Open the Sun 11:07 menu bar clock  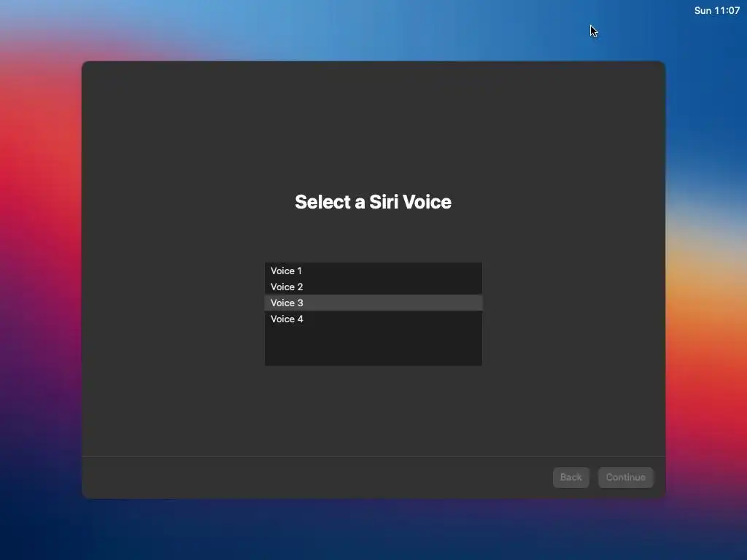click(x=716, y=10)
